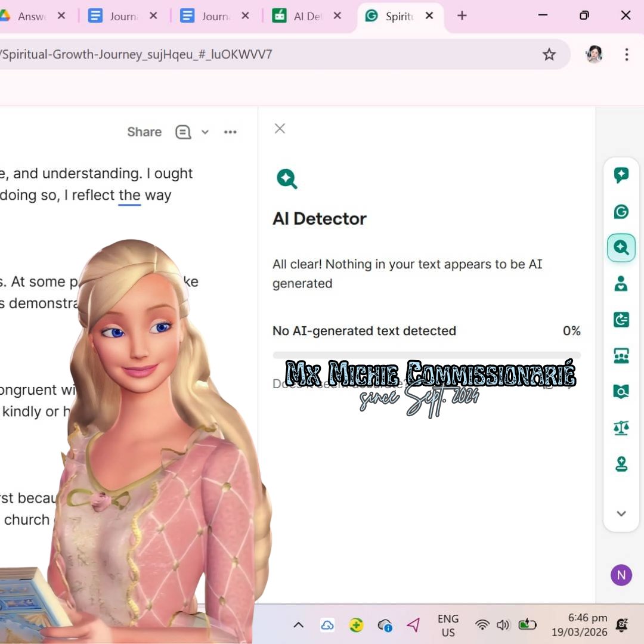Bookmark this page with the star icon
Viewport: 644px width, 644px height.
click(549, 55)
